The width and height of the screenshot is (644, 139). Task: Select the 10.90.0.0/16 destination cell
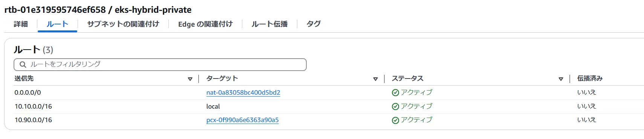pyautogui.click(x=33, y=120)
